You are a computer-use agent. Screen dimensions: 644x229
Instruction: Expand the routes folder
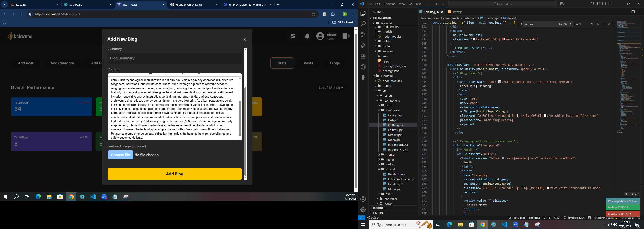(x=393, y=46)
